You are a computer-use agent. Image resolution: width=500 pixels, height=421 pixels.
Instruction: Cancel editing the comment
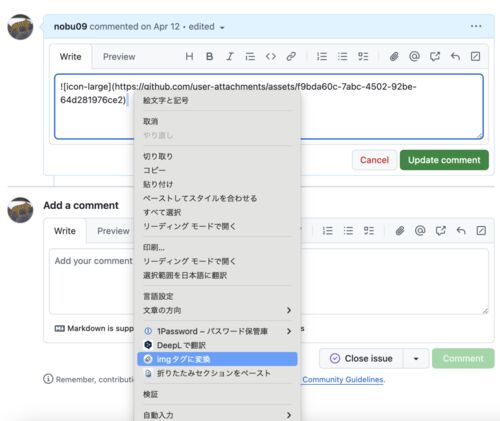[374, 160]
